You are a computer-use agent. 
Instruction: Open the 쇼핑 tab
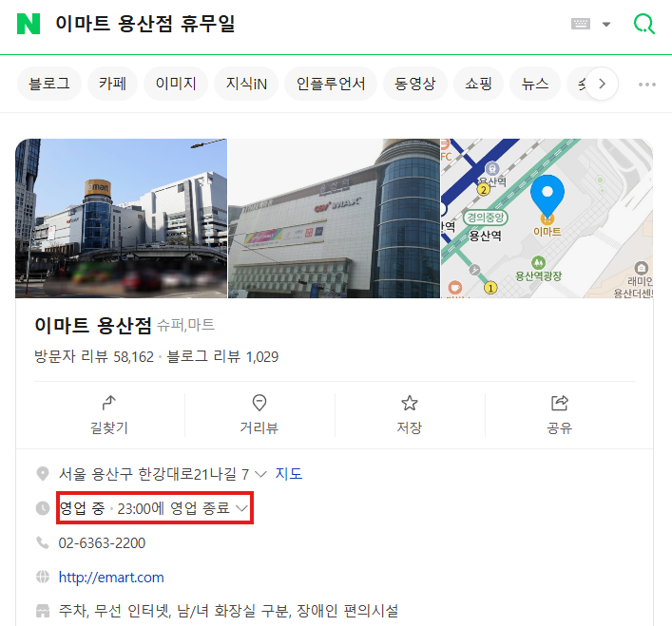click(478, 84)
